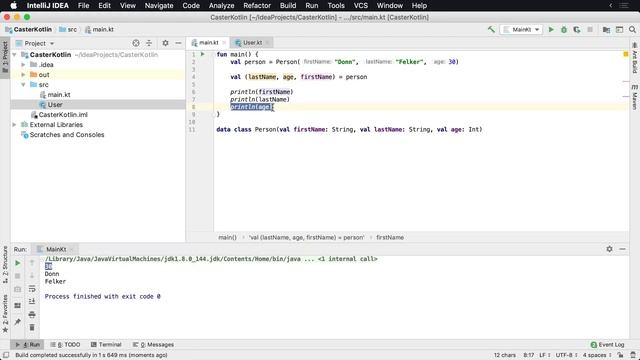Image resolution: width=640 pixels, height=360 pixels.
Task: Open the Project Structure toolbar icon
Action: pos(606,29)
